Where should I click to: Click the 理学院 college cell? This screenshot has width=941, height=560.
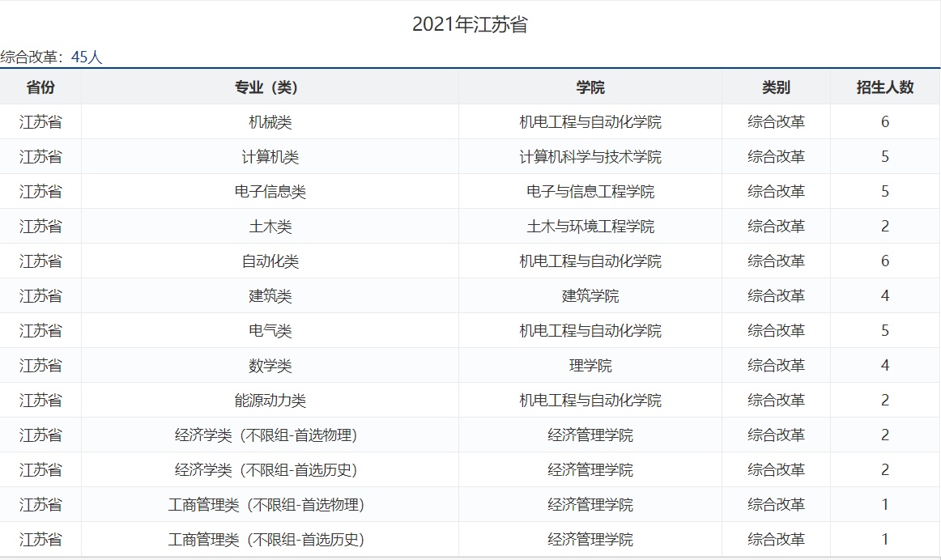tap(590, 366)
